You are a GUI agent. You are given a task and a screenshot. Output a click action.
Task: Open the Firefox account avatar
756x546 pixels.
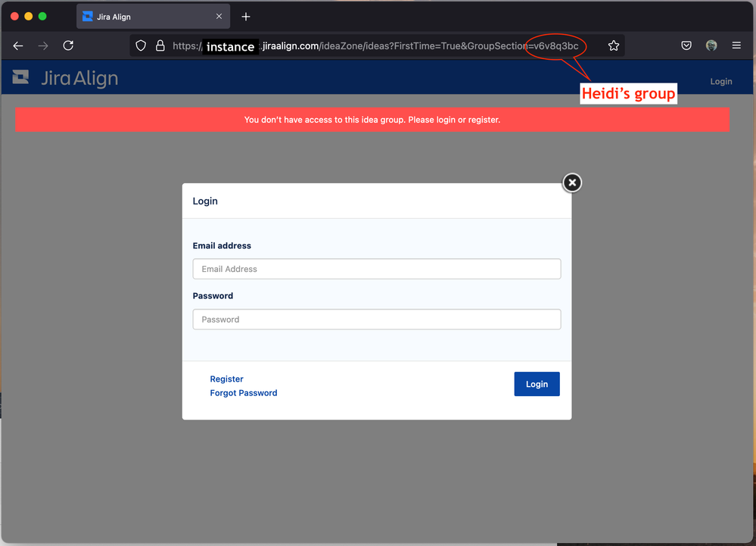[x=711, y=45]
